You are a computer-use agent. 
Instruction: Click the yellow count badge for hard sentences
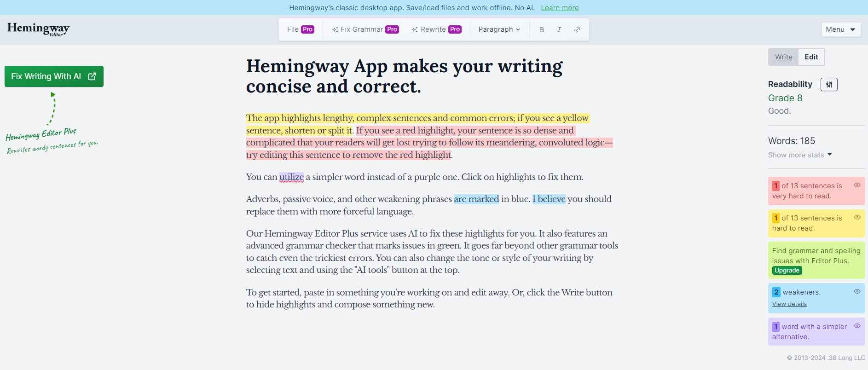[x=776, y=218]
